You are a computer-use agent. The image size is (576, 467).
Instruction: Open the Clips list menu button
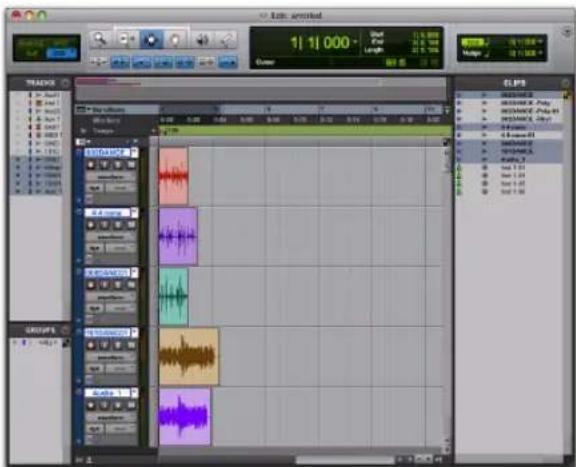(x=566, y=83)
